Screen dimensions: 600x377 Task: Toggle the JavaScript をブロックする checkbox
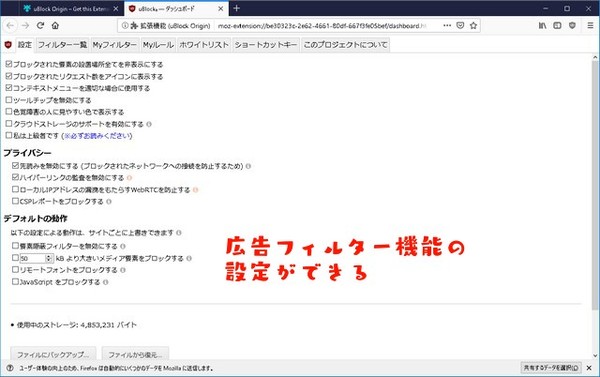pos(15,282)
